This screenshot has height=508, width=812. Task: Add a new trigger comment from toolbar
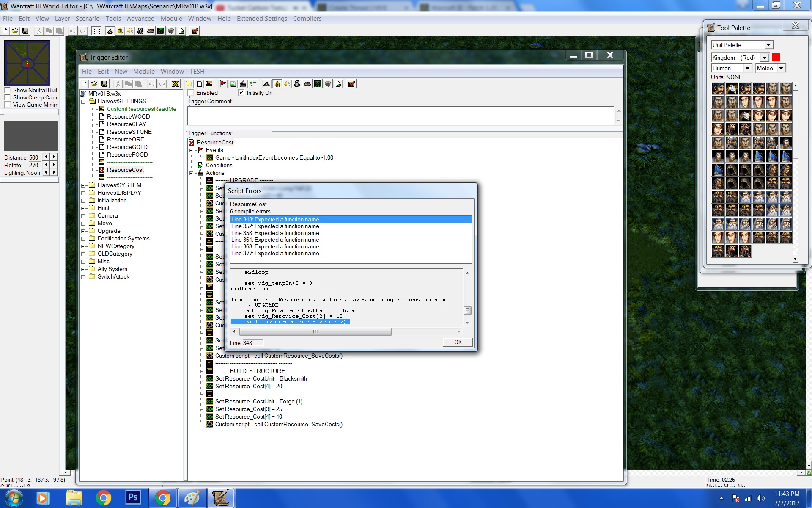(209, 84)
